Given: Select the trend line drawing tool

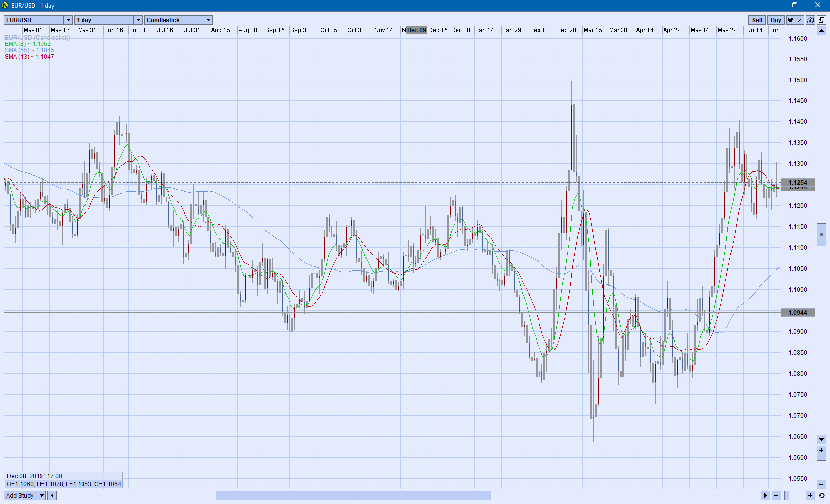Looking at the screenshot, I should pos(800,20).
